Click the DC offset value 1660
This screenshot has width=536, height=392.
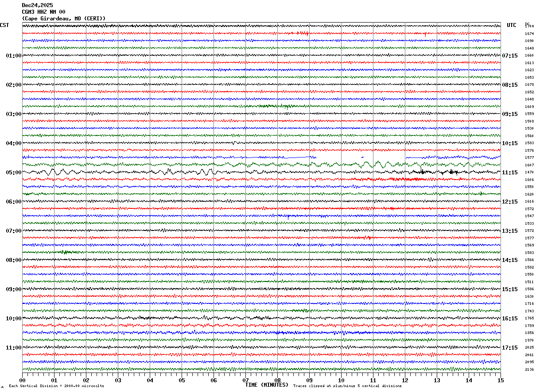coord(529,56)
